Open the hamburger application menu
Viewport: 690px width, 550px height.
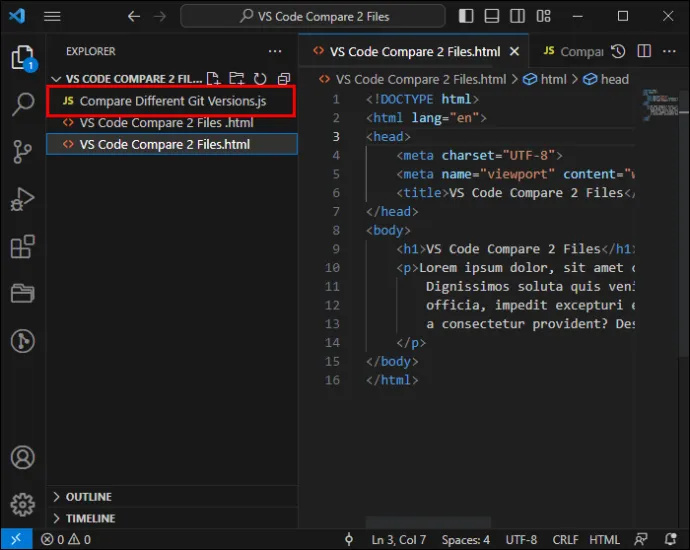[52, 16]
